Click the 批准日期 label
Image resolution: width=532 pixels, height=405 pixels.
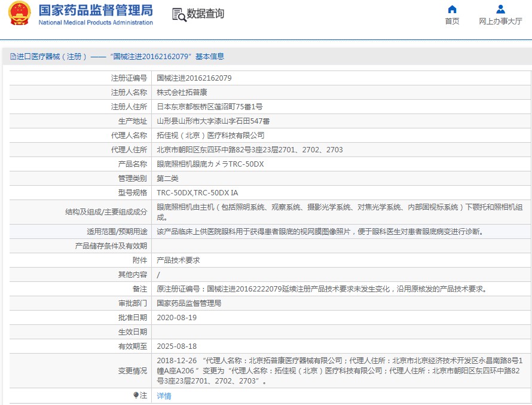[x=133, y=317]
